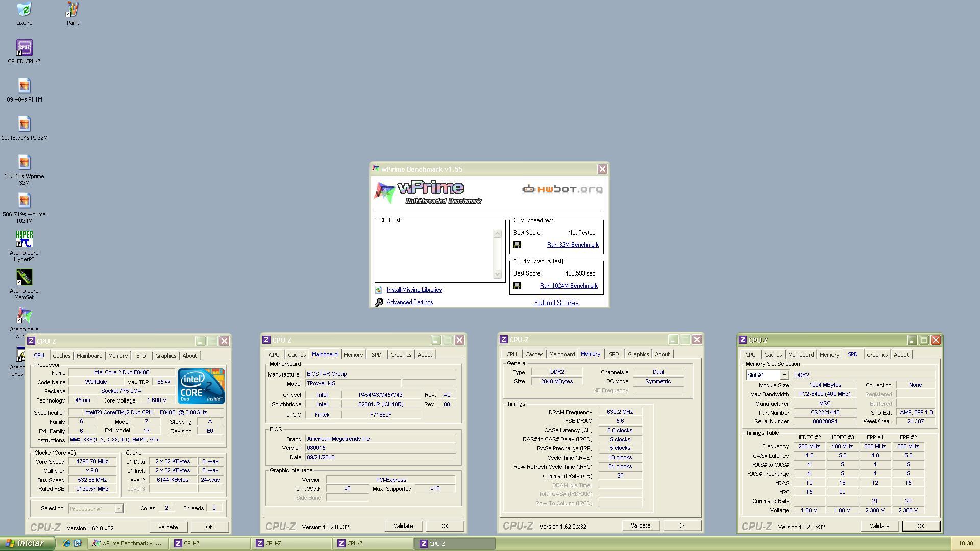Click the CPU List scrollbar up arrow
The width and height of the screenshot is (980, 551).
pos(498,234)
